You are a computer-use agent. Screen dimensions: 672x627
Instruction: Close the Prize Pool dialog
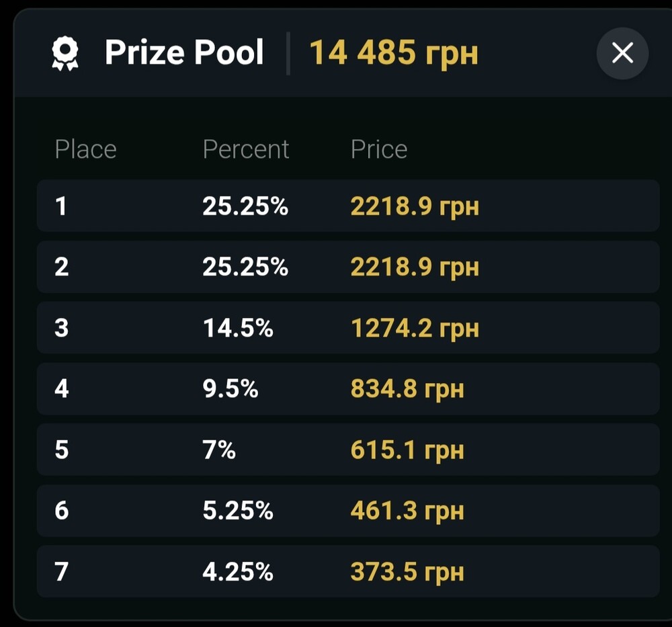(622, 53)
